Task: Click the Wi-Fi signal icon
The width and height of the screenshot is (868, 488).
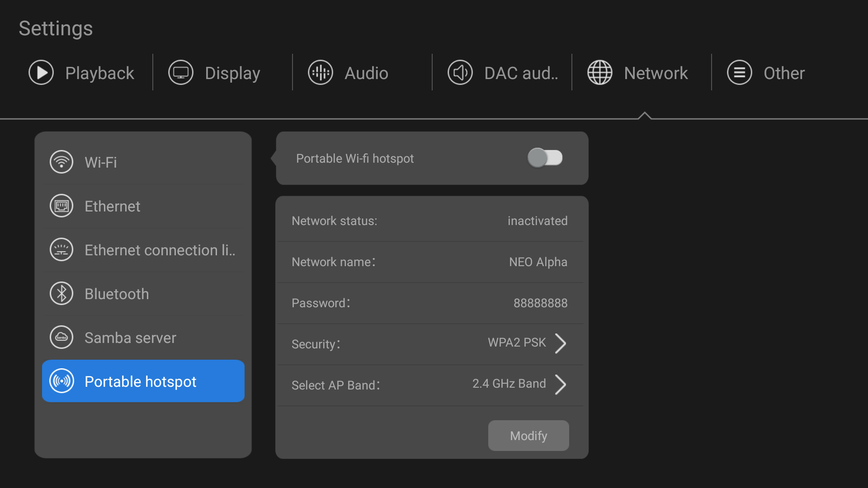Action: 61,162
